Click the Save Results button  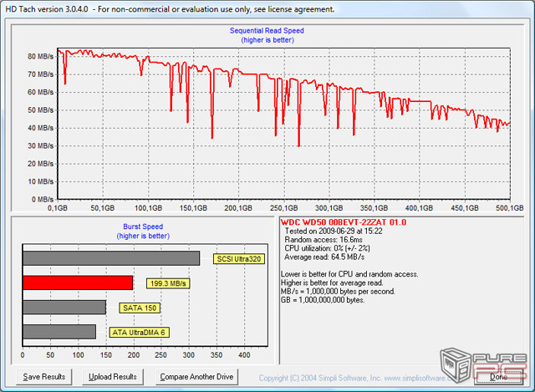[44, 377]
